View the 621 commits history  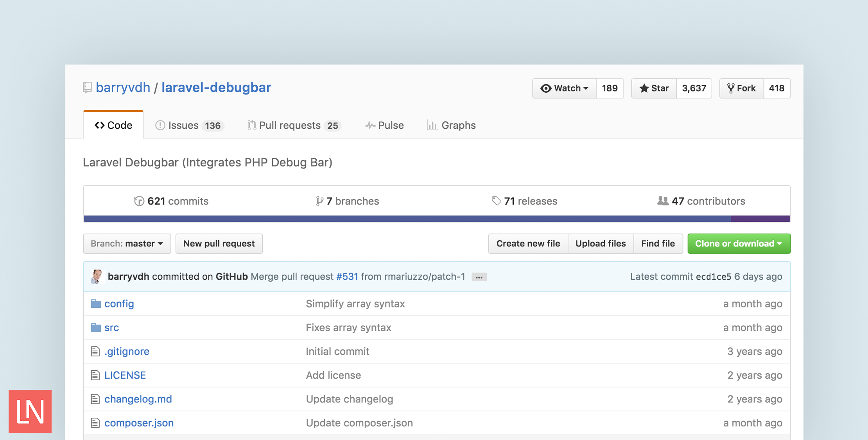pyautogui.click(x=171, y=201)
